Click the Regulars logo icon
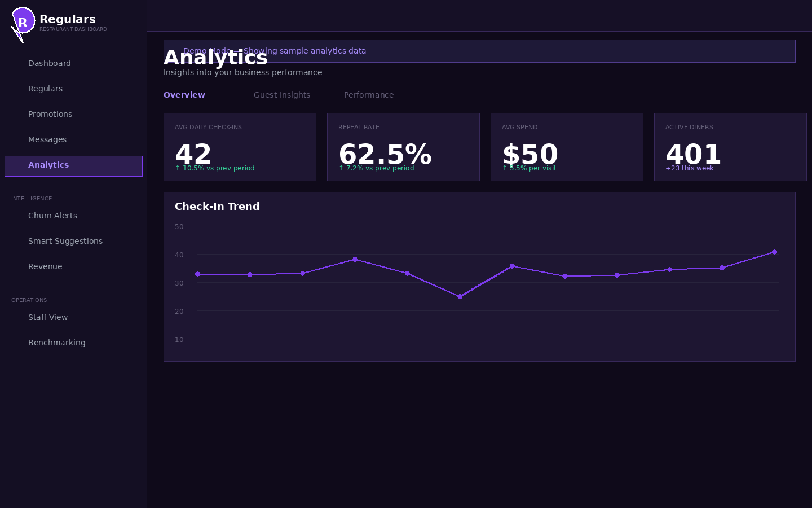Viewport: 812px width, 508px height. click(23, 21)
